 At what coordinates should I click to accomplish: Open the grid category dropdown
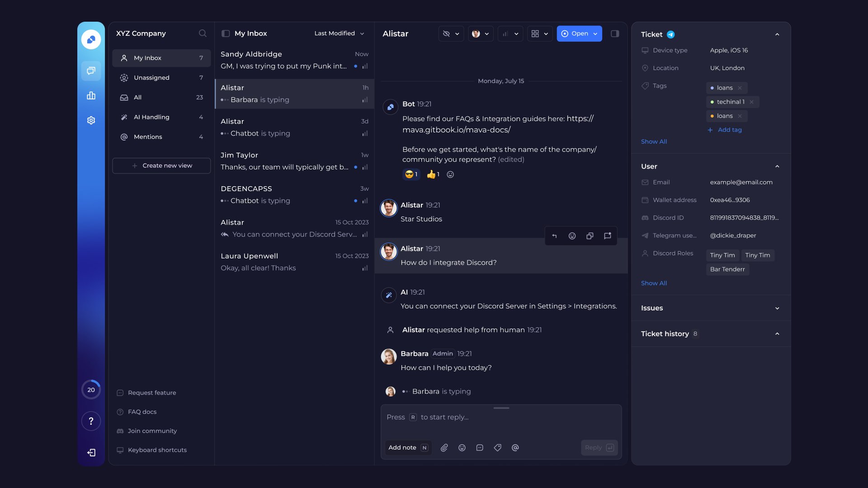(x=540, y=33)
